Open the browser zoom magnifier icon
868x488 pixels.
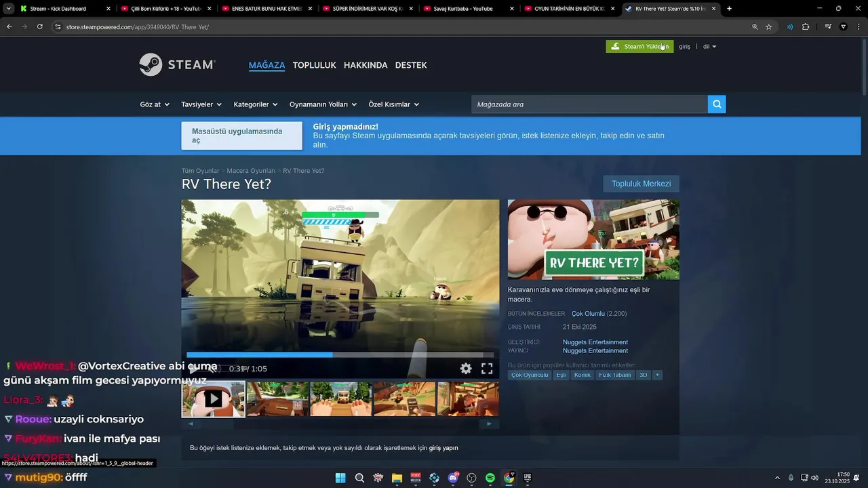click(x=755, y=27)
